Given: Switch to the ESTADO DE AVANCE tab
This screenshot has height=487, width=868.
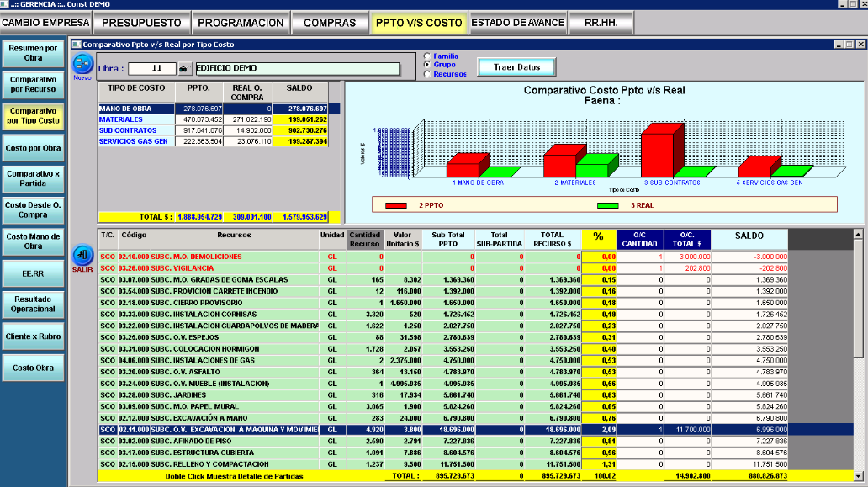Looking at the screenshot, I should point(516,23).
